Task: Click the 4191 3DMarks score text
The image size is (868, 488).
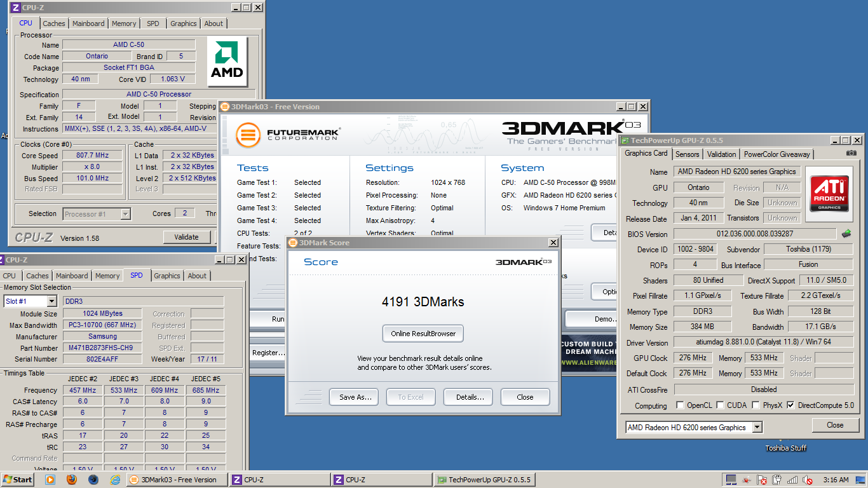Action: click(423, 302)
